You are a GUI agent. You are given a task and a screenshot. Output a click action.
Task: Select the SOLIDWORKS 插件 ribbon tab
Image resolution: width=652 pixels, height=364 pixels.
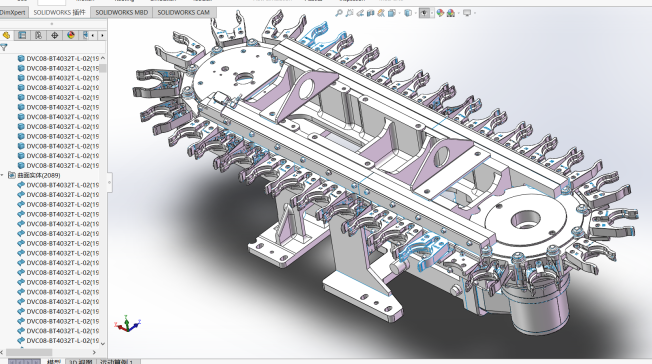tap(59, 12)
